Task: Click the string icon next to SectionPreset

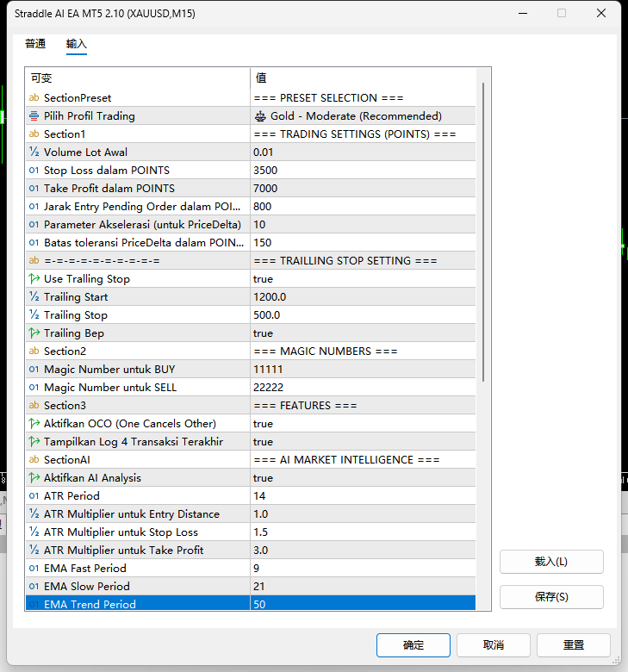Action: [34, 97]
